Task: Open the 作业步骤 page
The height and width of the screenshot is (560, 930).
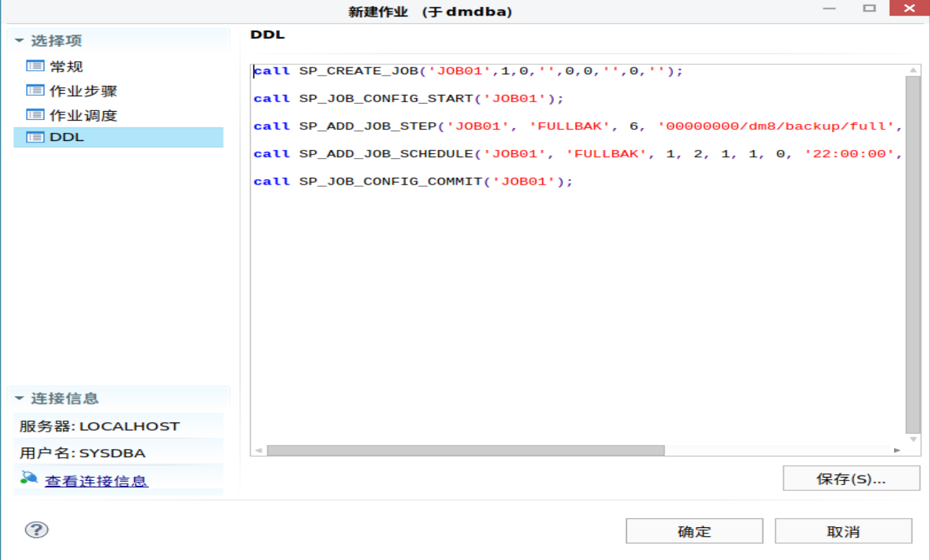Action: point(83,91)
